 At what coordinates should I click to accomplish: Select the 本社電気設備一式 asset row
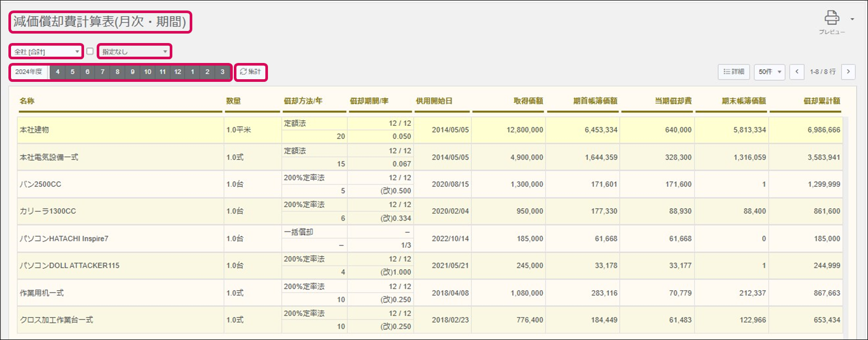coord(430,157)
